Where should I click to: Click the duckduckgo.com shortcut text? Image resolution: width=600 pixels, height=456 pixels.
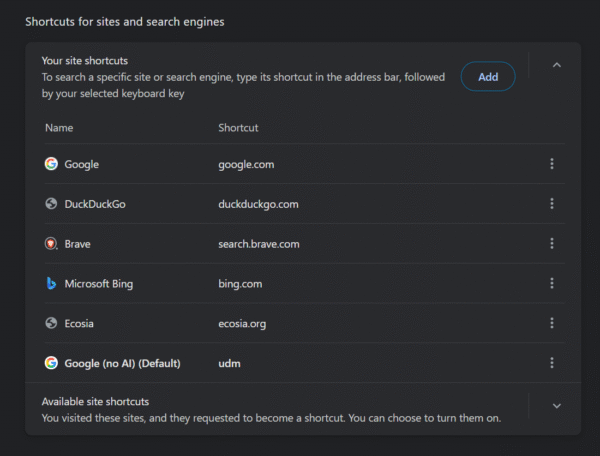point(258,204)
